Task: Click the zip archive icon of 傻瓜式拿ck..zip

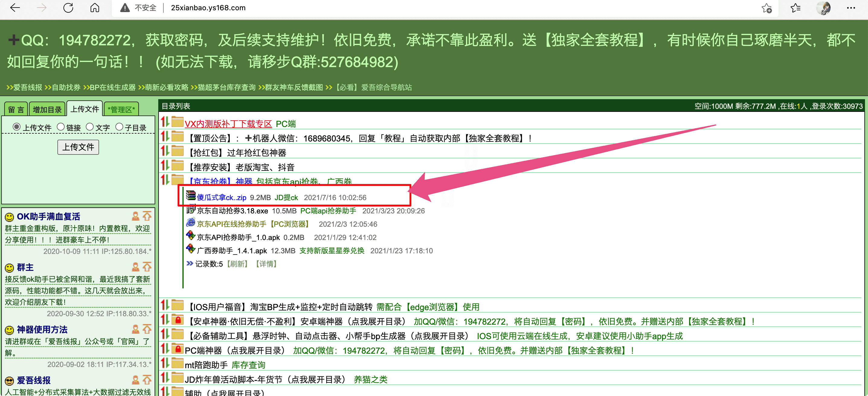Action: pos(191,195)
